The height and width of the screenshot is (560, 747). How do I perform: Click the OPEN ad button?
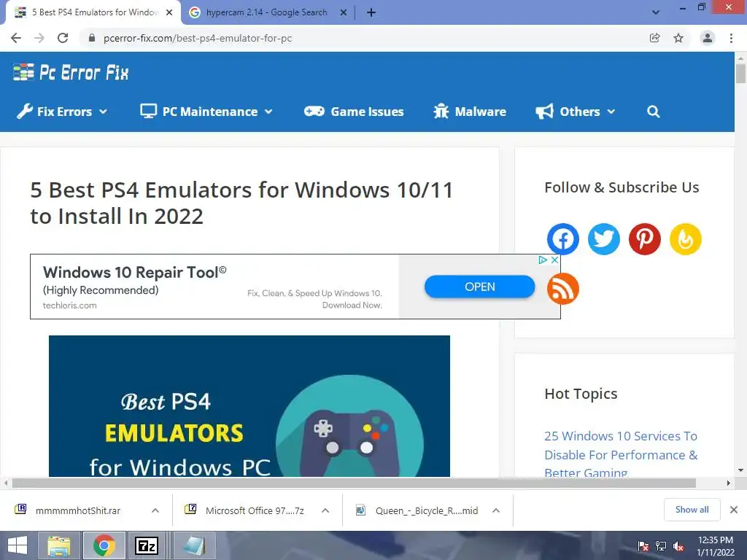pyautogui.click(x=480, y=287)
